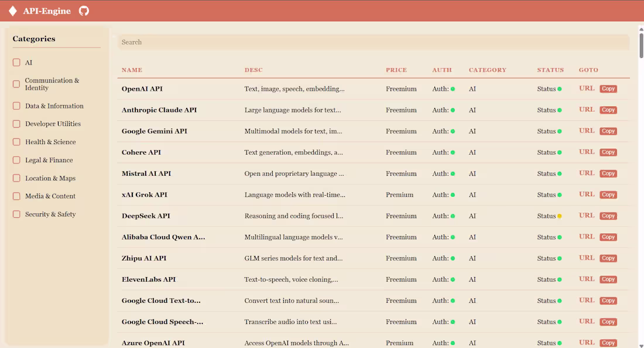This screenshot has width=644, height=348.
Task: Open xAI Grok API's URL link
Action: tap(587, 195)
